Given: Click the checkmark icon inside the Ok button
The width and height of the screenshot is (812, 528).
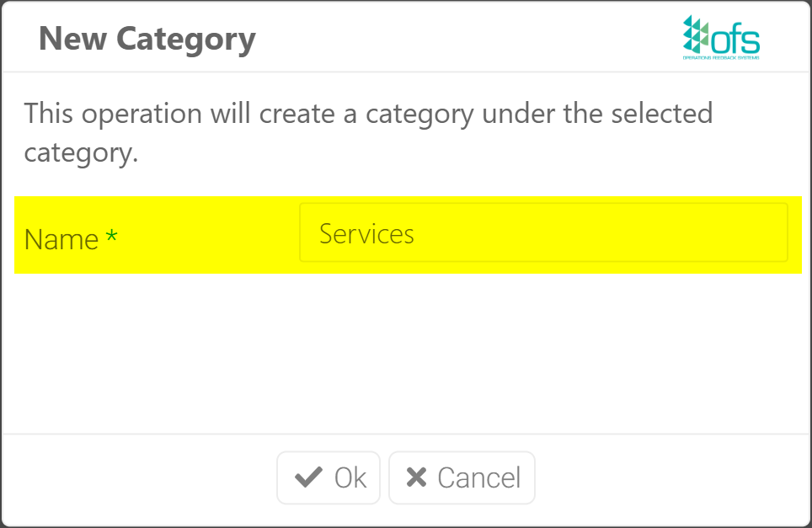Looking at the screenshot, I should click(309, 477).
